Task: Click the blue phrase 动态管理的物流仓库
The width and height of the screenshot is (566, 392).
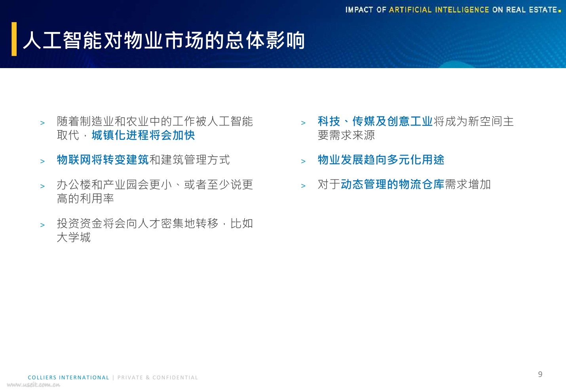Action: (393, 184)
